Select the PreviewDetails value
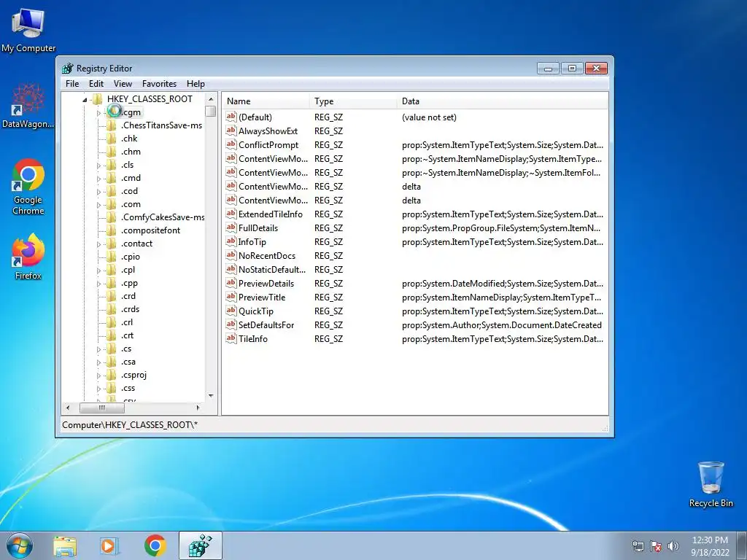The width and height of the screenshot is (747, 560). click(266, 284)
